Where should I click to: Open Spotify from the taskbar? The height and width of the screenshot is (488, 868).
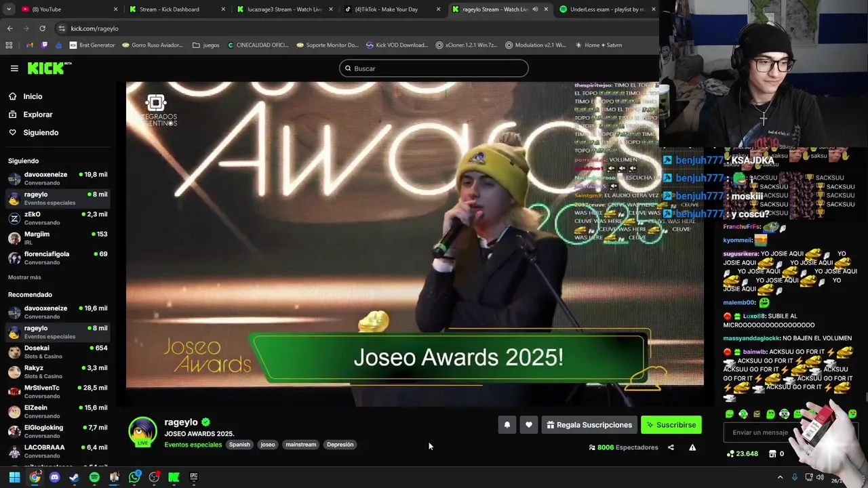(x=94, y=477)
